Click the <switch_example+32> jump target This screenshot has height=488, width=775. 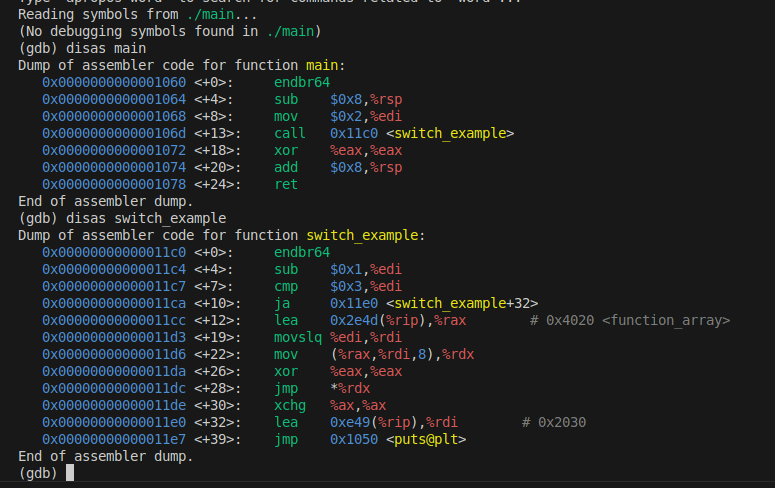pos(462,303)
